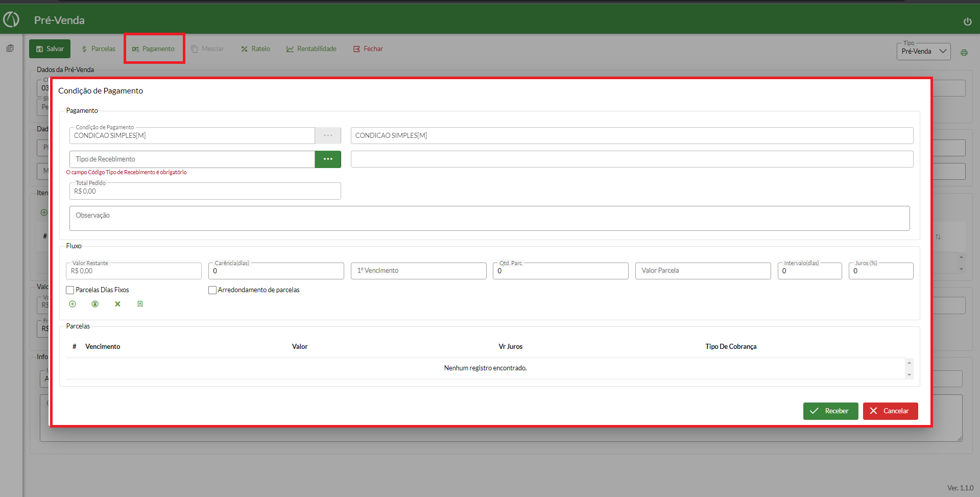The width and height of the screenshot is (980, 497).
Task: Click the green plus circle icon under Fluxo
Action: 73,304
